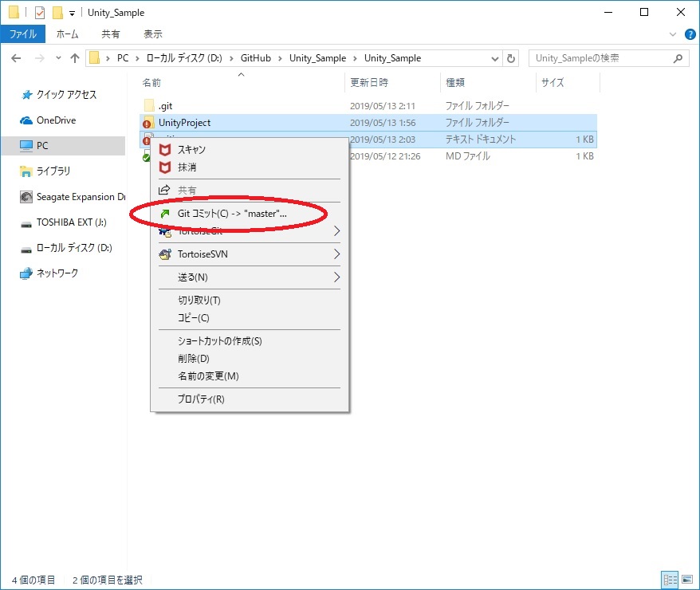Image resolution: width=700 pixels, height=590 pixels.
Task: Click the クイック アクセス star icon
Action: (x=26, y=94)
